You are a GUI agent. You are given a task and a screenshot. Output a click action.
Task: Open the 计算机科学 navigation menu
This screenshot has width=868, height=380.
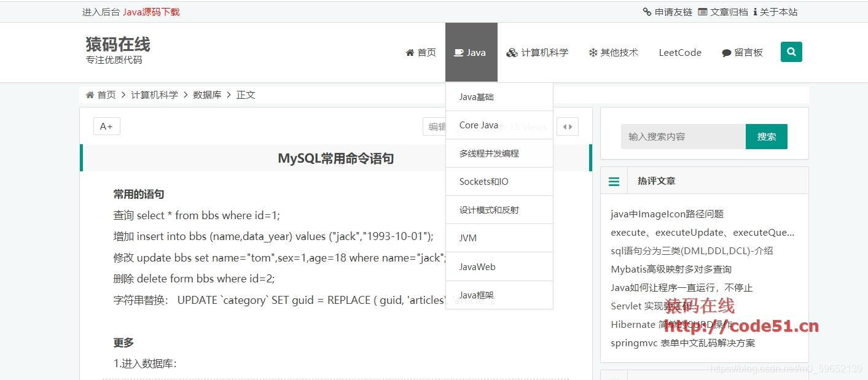[x=538, y=53]
